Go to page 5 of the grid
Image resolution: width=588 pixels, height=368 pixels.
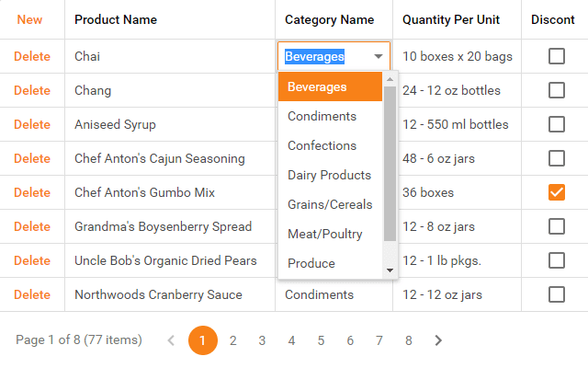[x=321, y=340]
